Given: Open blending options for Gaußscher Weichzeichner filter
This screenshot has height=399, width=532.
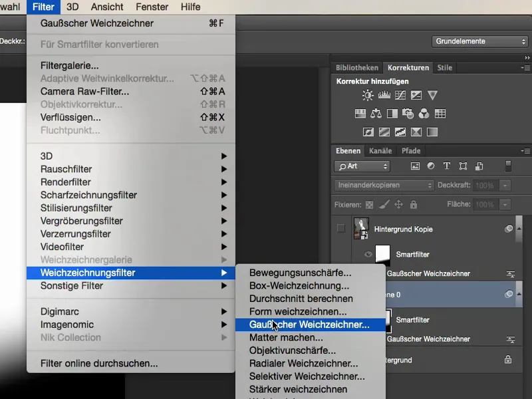Looking at the screenshot, I should (511, 273).
